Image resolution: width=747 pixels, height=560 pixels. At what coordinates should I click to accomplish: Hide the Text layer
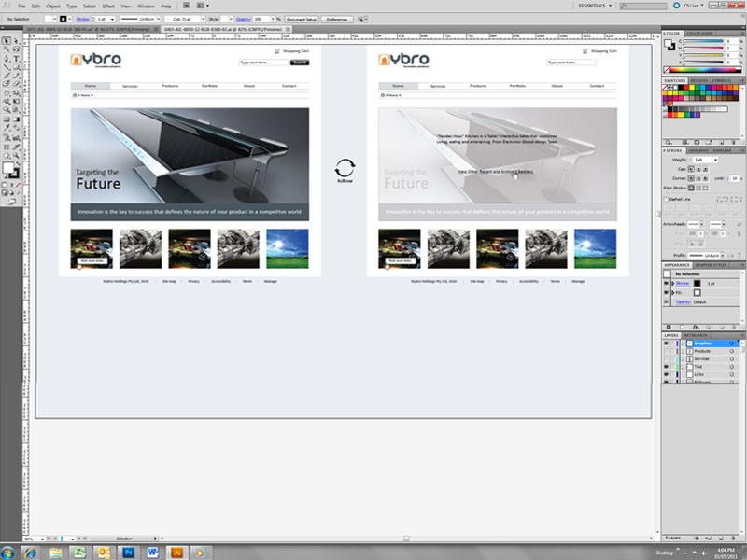[666, 367]
